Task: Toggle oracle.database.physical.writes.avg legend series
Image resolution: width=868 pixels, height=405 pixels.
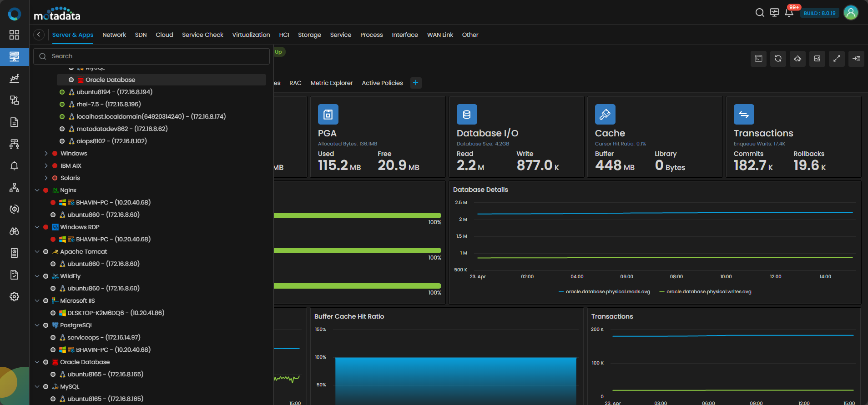Action: point(705,292)
